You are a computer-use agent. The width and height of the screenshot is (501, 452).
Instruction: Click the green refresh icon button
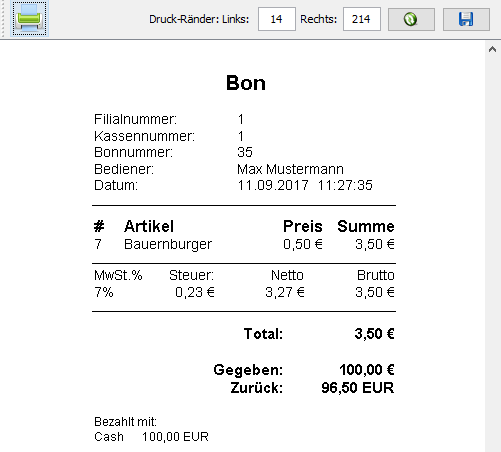[x=411, y=19]
